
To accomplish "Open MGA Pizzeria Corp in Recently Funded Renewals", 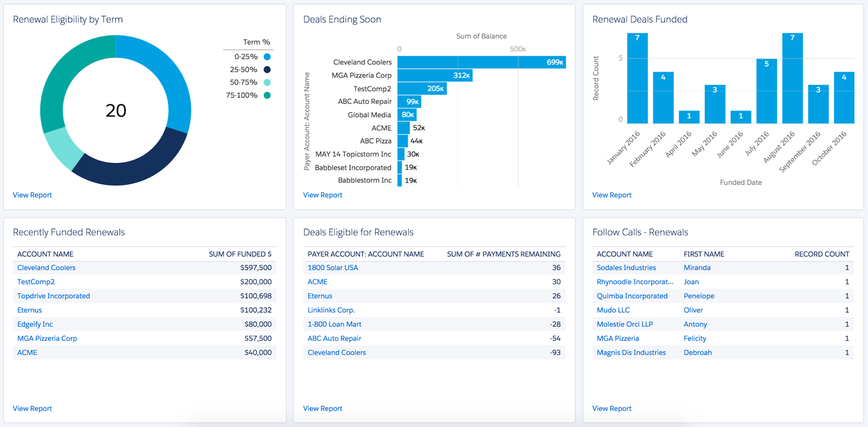I will tap(47, 338).
